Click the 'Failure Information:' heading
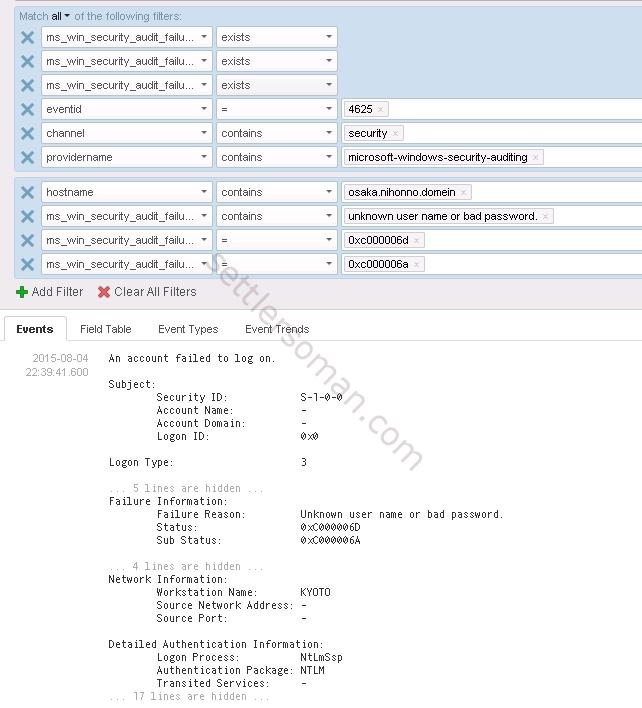Viewport: 642px width, 708px height. pyautogui.click(x=168, y=502)
